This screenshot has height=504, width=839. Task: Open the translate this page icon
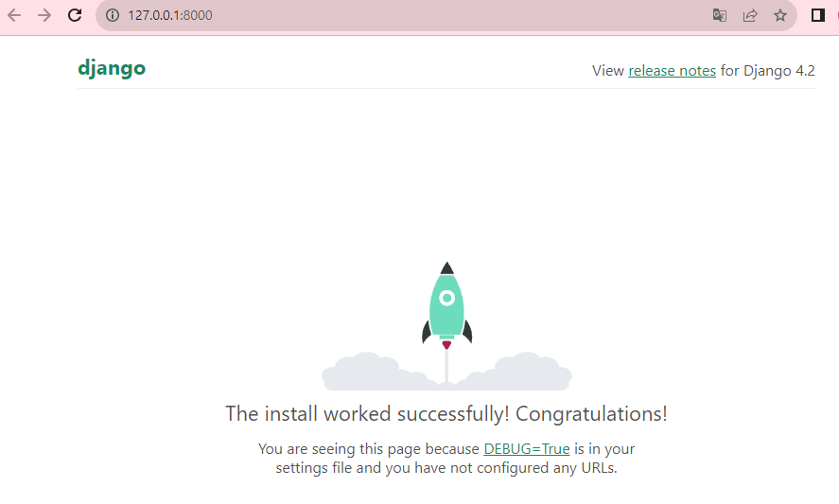(x=720, y=15)
